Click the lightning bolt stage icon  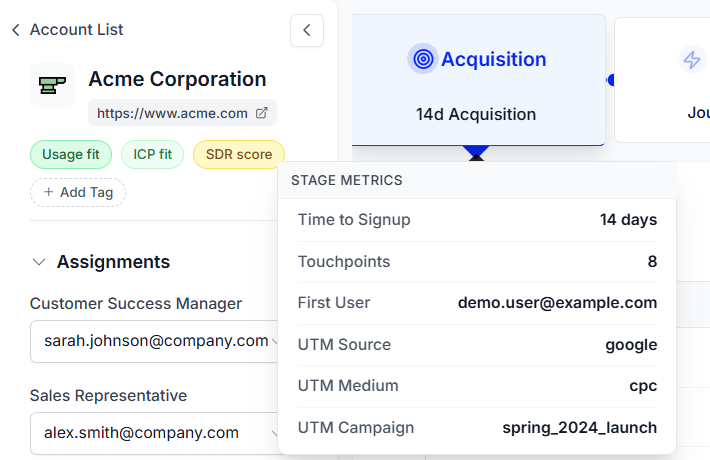coord(691,59)
